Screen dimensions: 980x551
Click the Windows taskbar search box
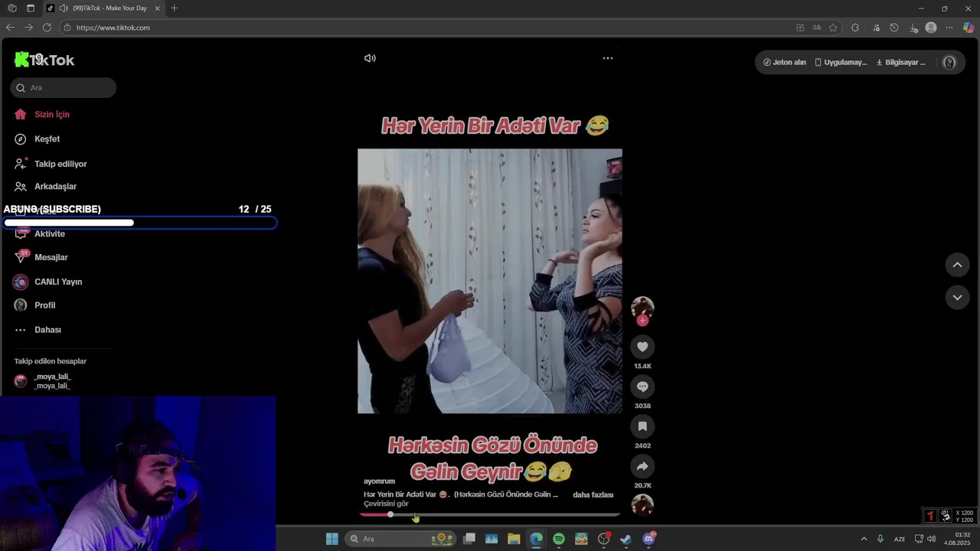coord(401,539)
